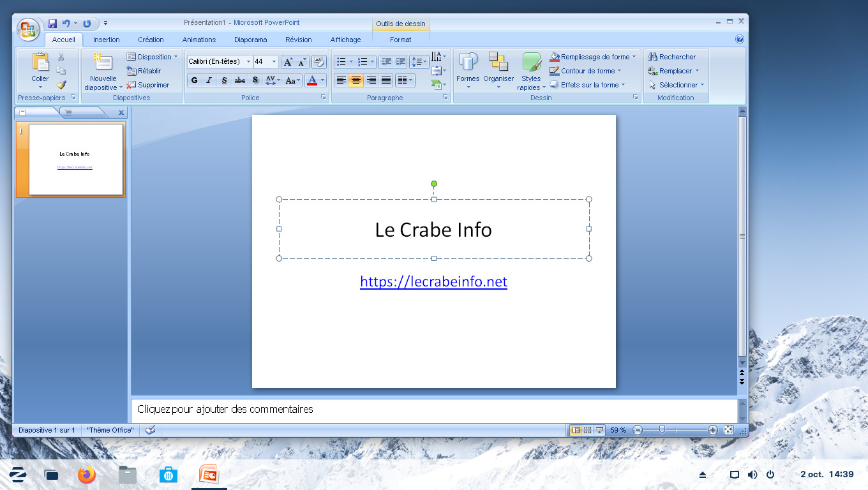Toggle text shadow formatting

tap(255, 80)
